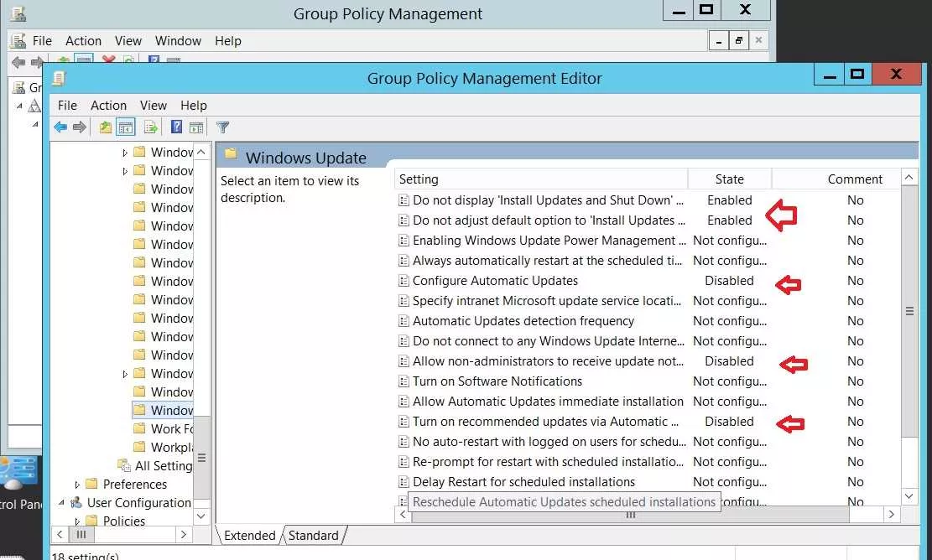
Task: Sort by the Comment column header
Action: (836, 179)
